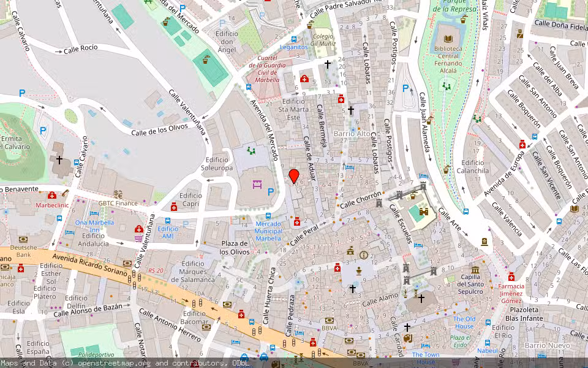
Task: Select the Edificio don Angel label
Action: [x=227, y=42]
